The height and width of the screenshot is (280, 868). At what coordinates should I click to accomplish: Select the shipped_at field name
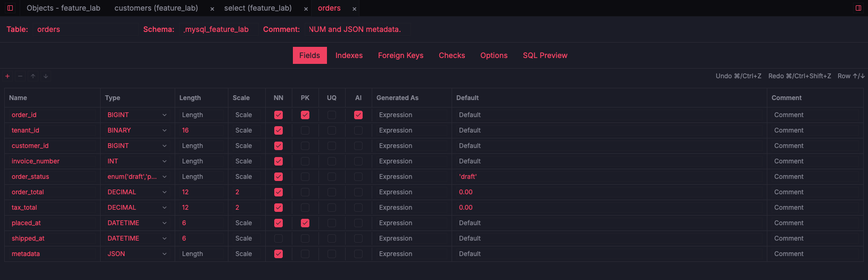click(53, 238)
